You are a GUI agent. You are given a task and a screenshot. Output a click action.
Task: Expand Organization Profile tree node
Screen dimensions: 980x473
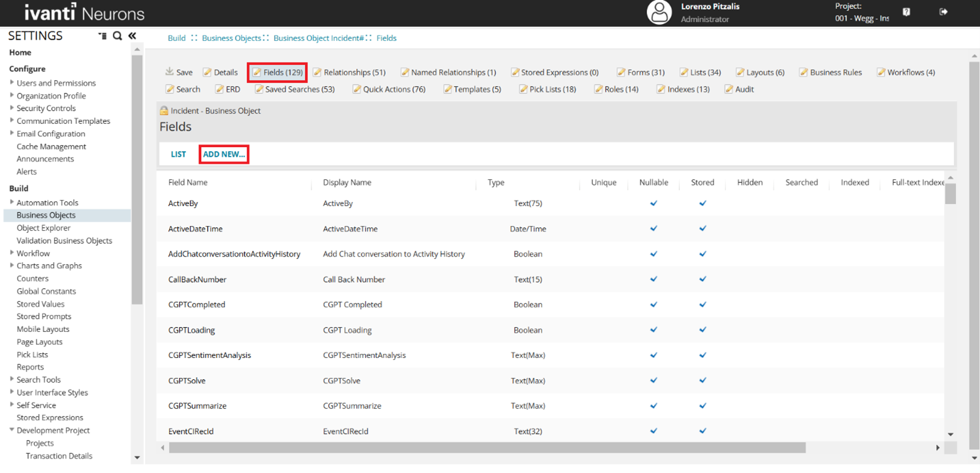[x=12, y=95]
